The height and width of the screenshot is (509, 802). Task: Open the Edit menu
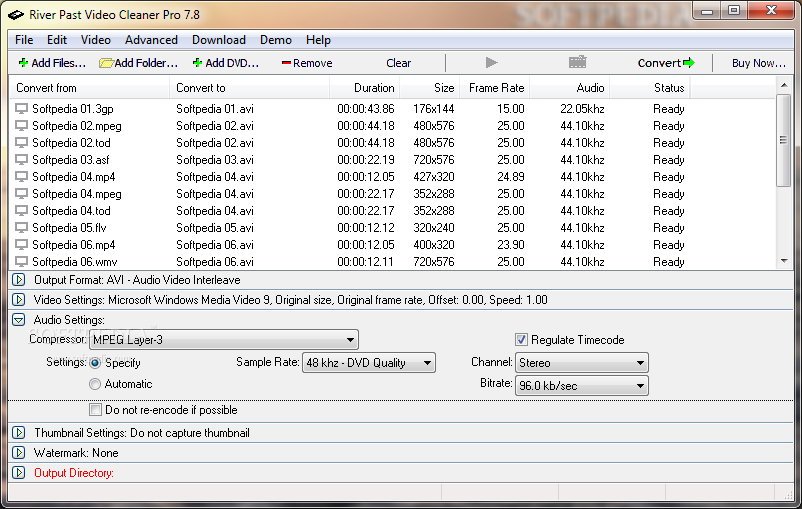(x=57, y=40)
